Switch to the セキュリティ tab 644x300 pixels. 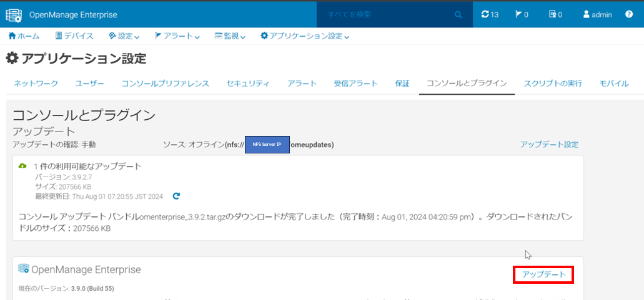248,84
